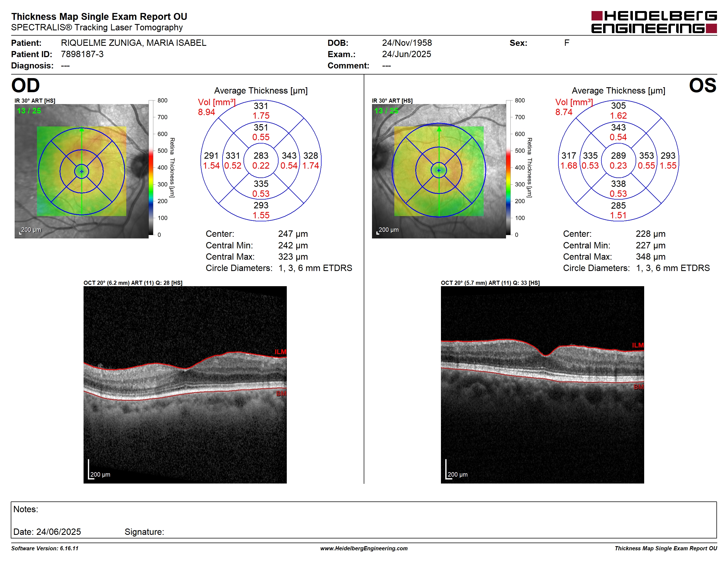
Task: Click the www.HeidelbergEngineering.com link
Action: pos(364,548)
